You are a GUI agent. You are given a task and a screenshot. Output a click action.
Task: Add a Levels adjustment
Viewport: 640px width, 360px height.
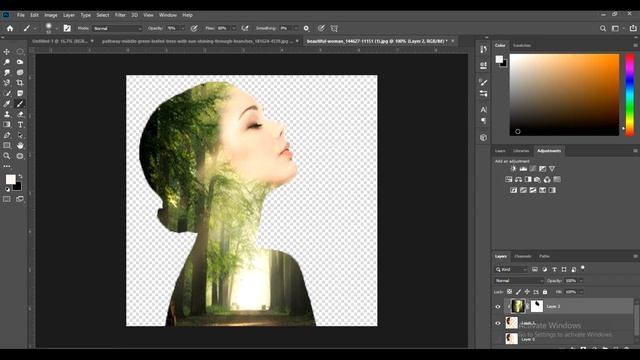coord(523,169)
